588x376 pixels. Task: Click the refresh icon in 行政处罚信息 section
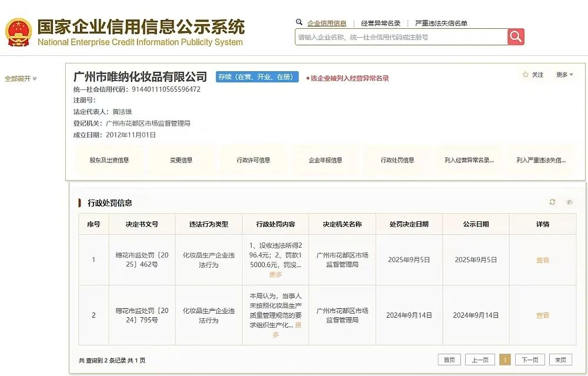click(552, 202)
